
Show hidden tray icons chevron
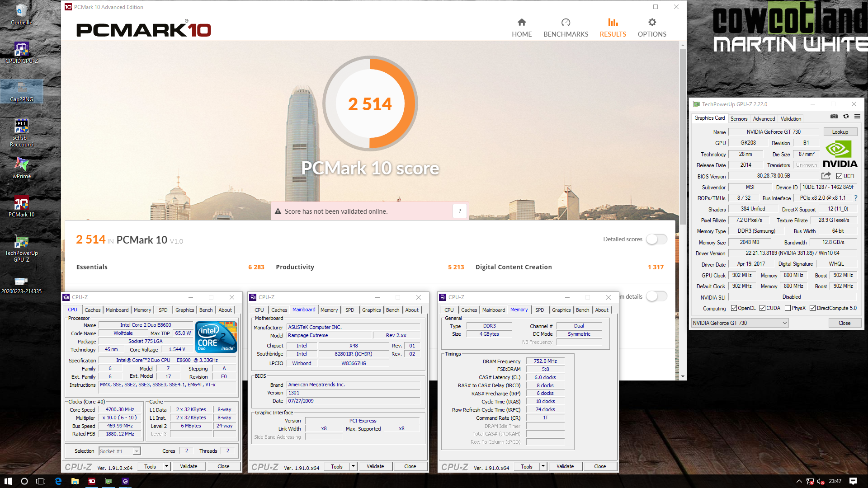coord(799,481)
